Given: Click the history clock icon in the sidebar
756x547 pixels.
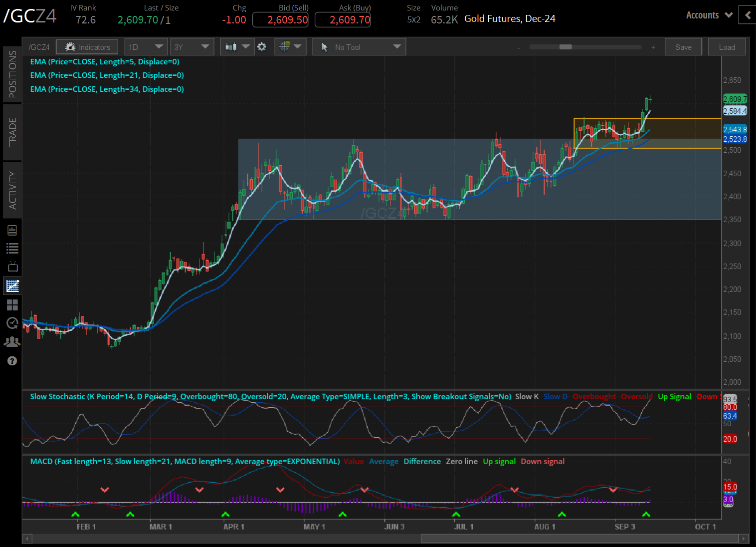Looking at the screenshot, I should (12, 323).
